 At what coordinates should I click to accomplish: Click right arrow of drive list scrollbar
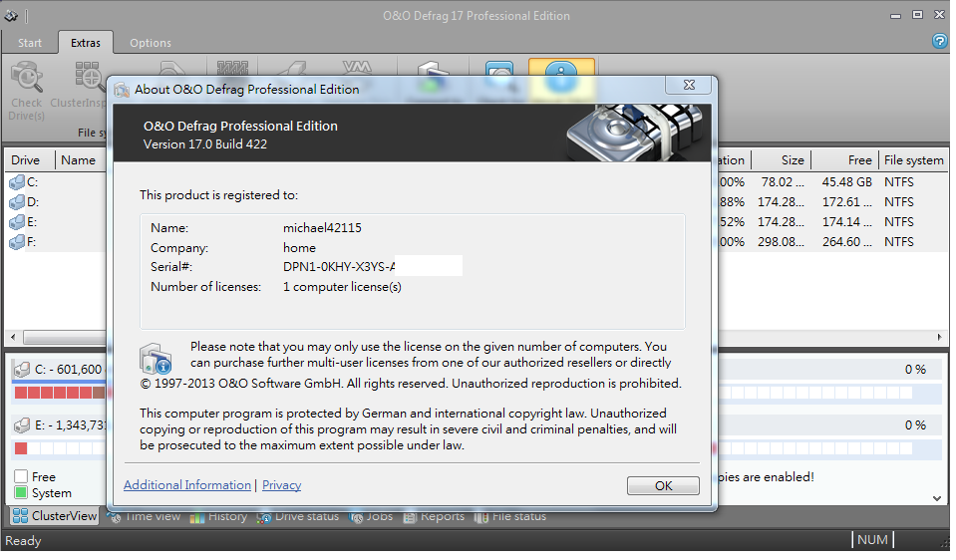tap(939, 337)
